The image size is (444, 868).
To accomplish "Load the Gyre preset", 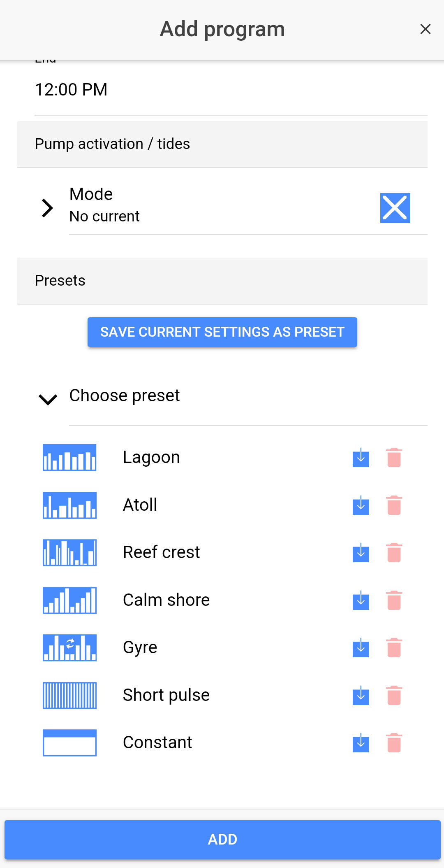I will pyautogui.click(x=361, y=648).
